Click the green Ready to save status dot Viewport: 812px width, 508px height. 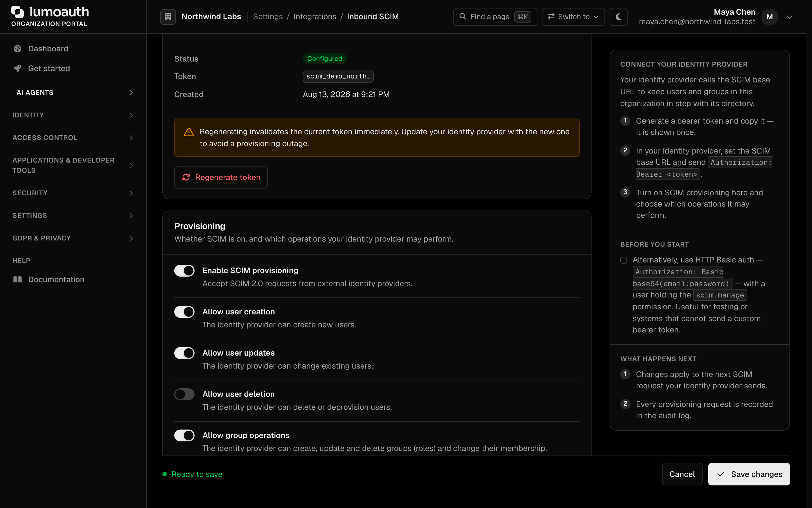point(165,474)
